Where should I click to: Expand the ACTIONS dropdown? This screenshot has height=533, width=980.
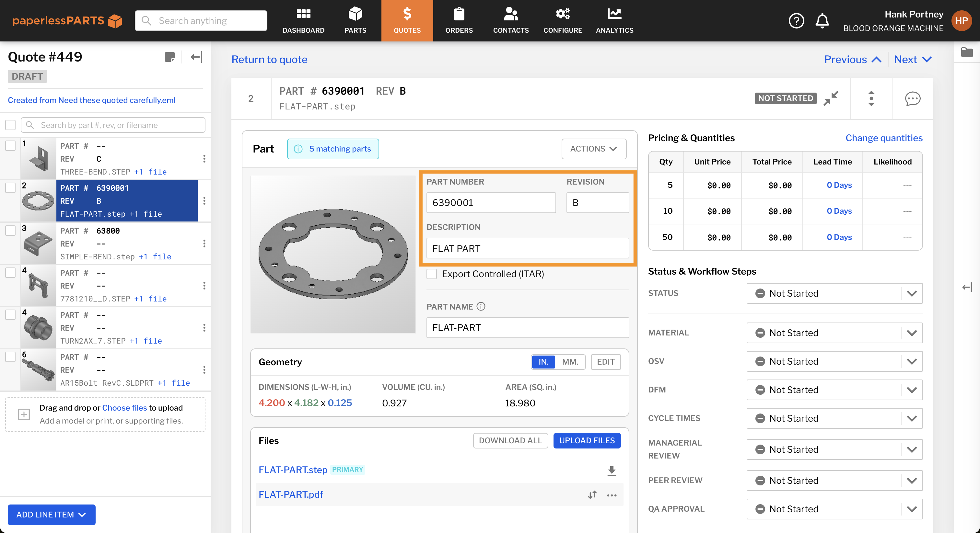(593, 149)
